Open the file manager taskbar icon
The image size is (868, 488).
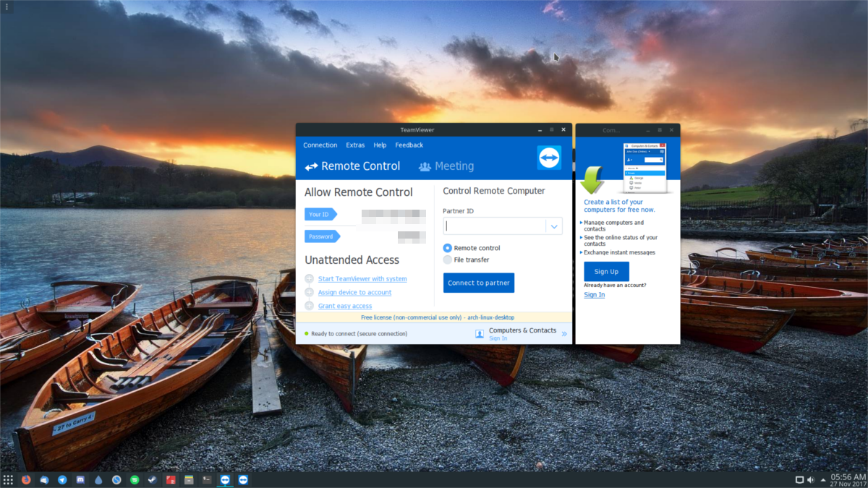189,480
